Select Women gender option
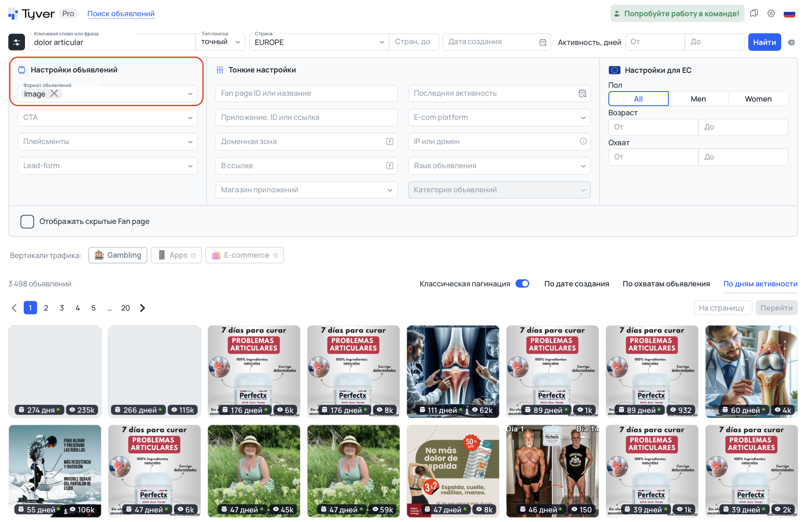812x522 pixels. pos(758,99)
